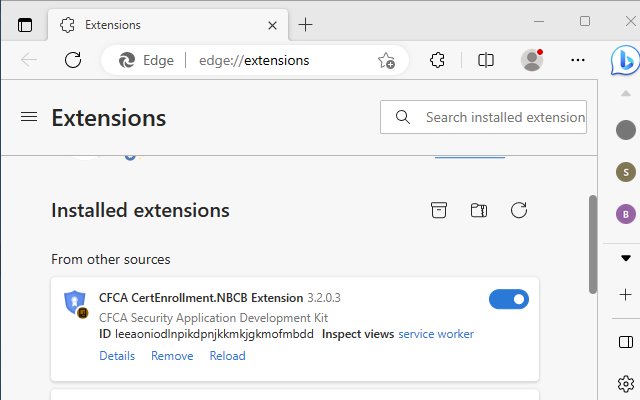The height and width of the screenshot is (400, 640).
Task: Focus the Search installed extensions field
Action: click(x=504, y=117)
